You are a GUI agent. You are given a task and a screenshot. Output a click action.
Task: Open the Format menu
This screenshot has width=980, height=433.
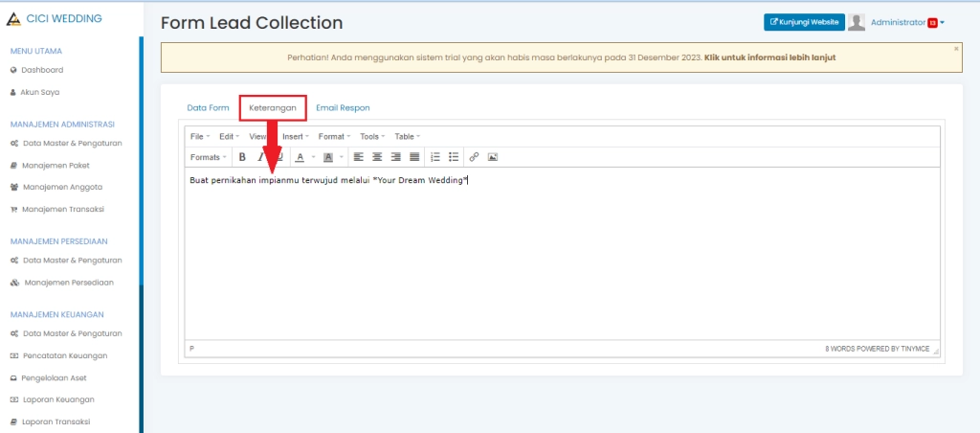[x=334, y=136]
